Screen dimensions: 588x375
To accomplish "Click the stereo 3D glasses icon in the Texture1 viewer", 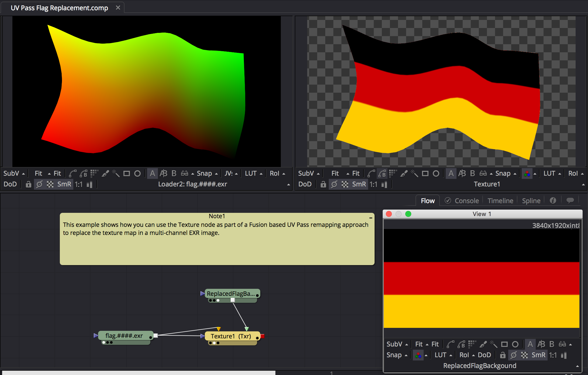I will [x=483, y=173].
